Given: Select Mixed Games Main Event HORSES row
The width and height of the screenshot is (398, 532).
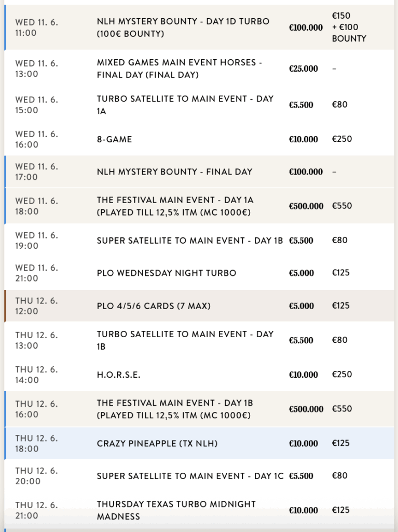Looking at the screenshot, I should [x=179, y=69].
